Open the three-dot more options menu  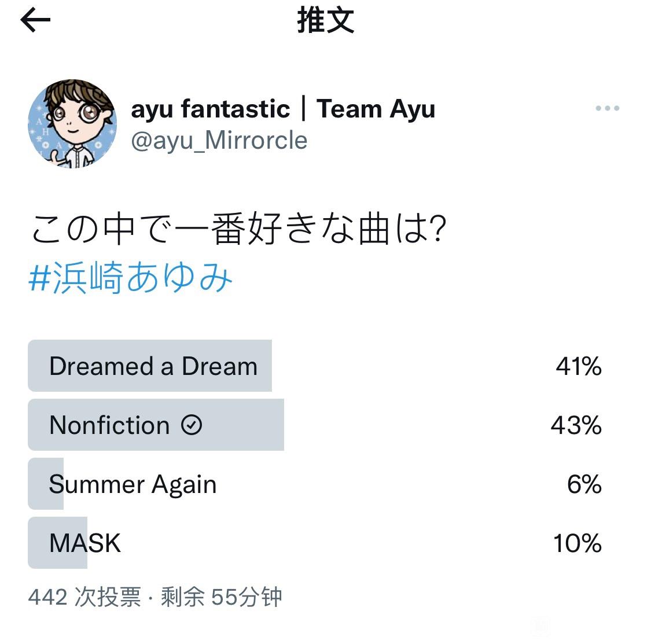[x=607, y=108]
